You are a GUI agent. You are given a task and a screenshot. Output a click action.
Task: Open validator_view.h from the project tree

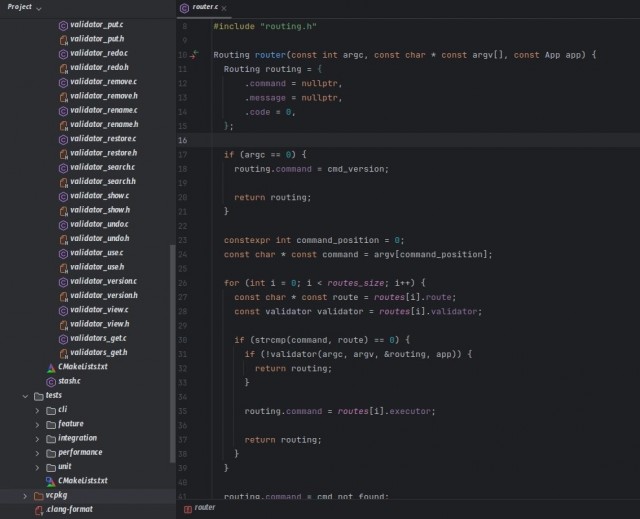pyautogui.click(x=100, y=324)
